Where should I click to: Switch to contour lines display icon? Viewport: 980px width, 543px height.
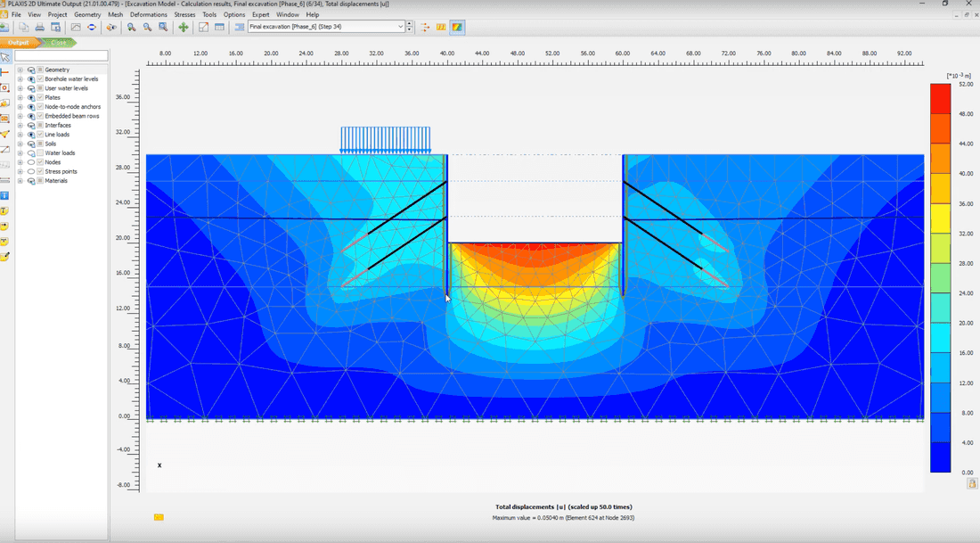[x=441, y=27]
